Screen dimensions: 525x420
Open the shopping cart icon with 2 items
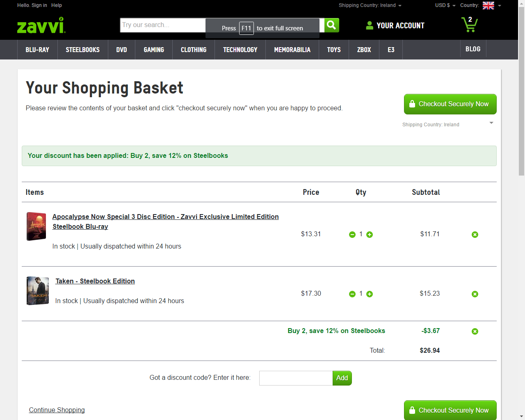(x=469, y=25)
